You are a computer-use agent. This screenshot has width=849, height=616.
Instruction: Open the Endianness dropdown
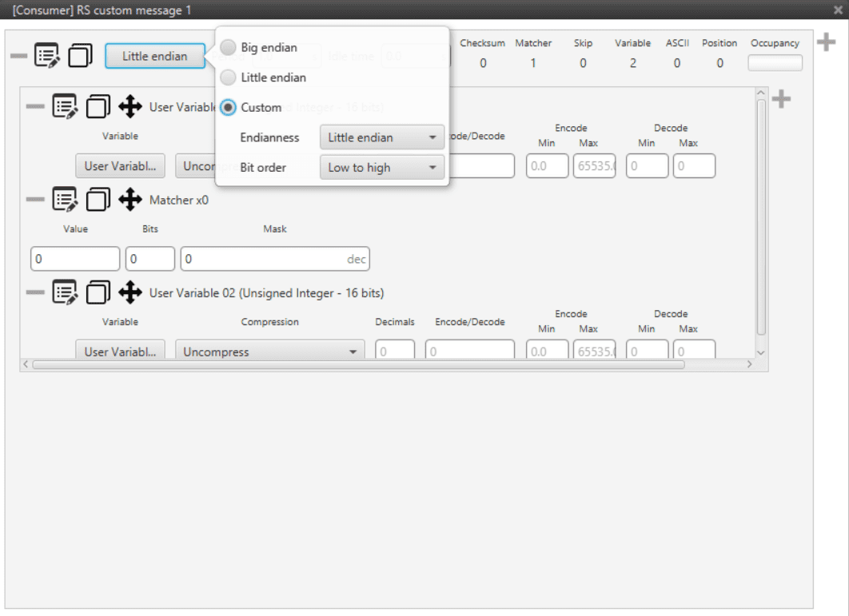[x=381, y=137]
